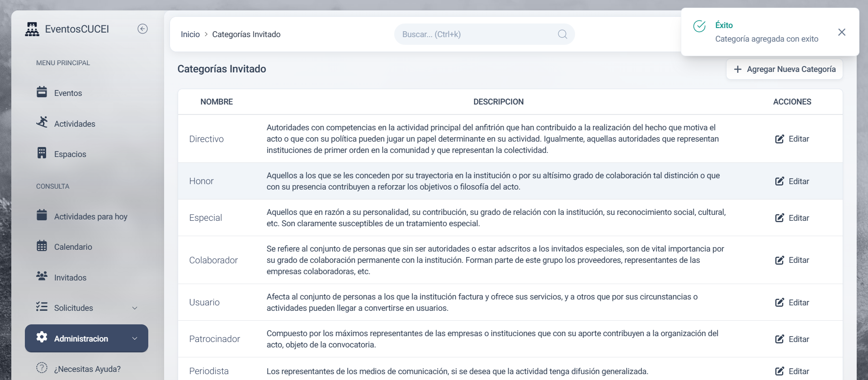868x380 pixels.
Task: Click Categorías Invitado breadcrumb
Action: [x=246, y=34]
